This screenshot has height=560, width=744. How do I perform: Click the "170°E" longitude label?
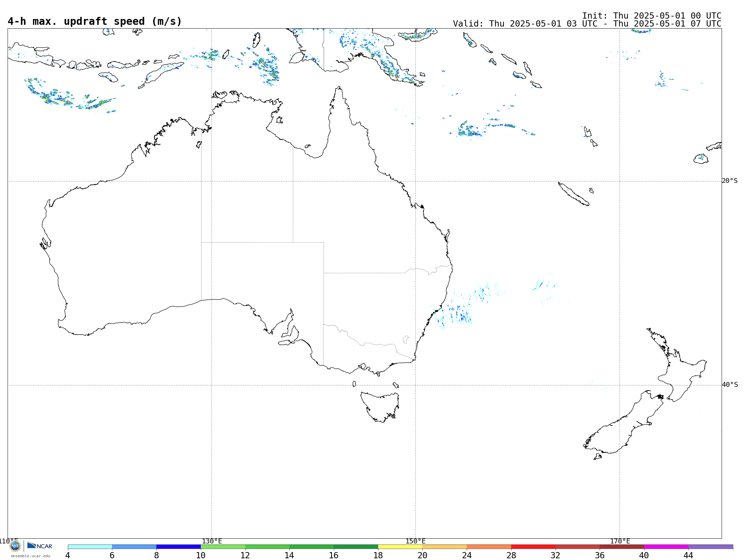620,541
